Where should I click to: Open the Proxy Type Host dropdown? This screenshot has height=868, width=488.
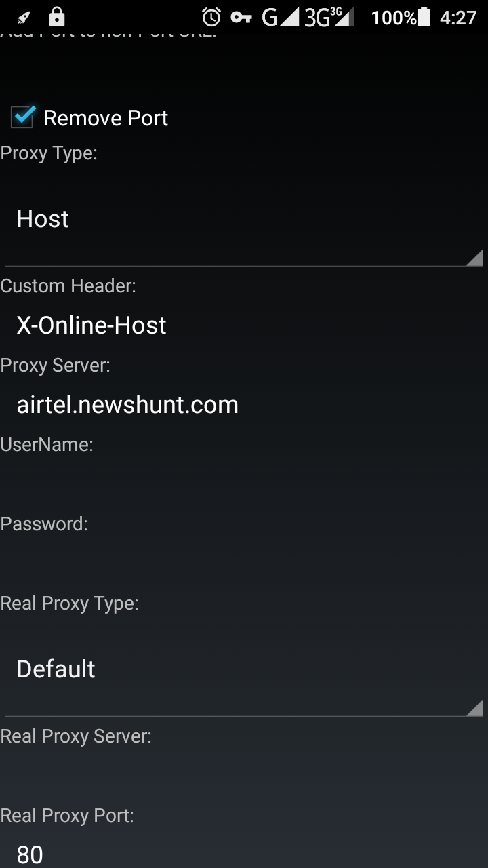point(244,218)
